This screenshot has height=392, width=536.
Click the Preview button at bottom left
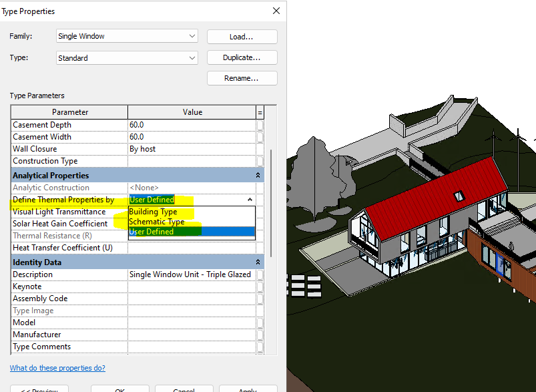tap(39, 389)
